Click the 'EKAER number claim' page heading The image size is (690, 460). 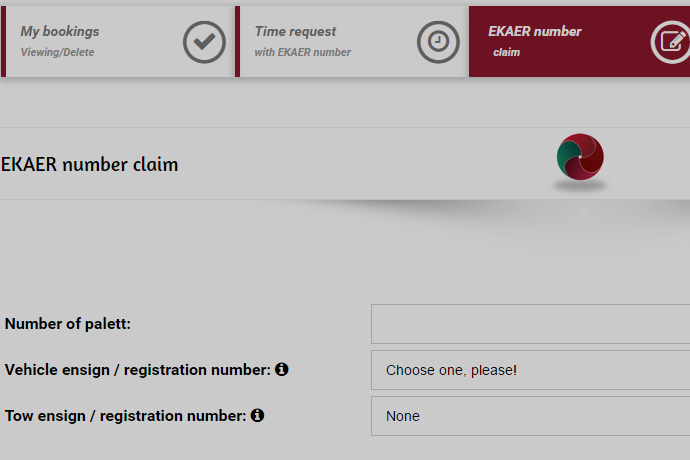point(90,164)
